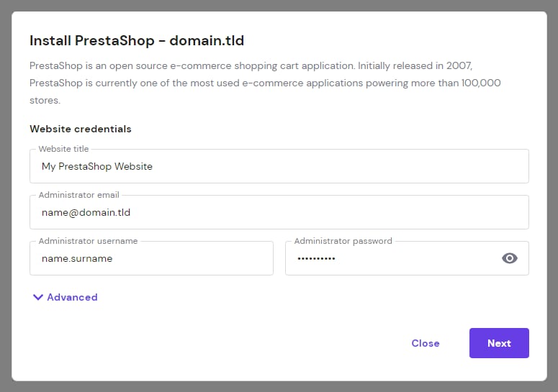Click the "Administrator email" field label
558x392 pixels.
[x=78, y=195]
